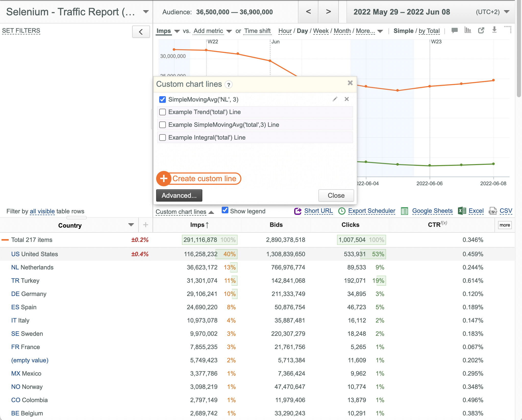
Task: Expand the Country column dropdown
Action: (131, 225)
